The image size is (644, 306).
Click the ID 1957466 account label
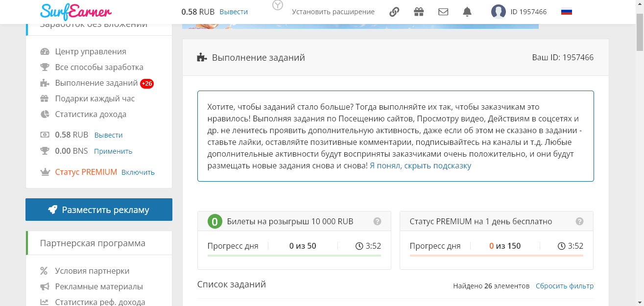tap(528, 12)
